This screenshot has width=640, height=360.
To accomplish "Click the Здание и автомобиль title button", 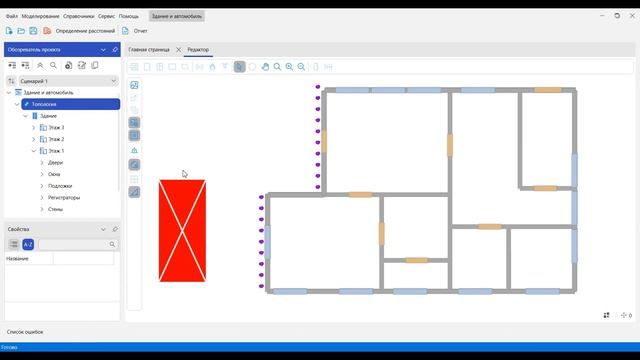I will pyautogui.click(x=177, y=16).
